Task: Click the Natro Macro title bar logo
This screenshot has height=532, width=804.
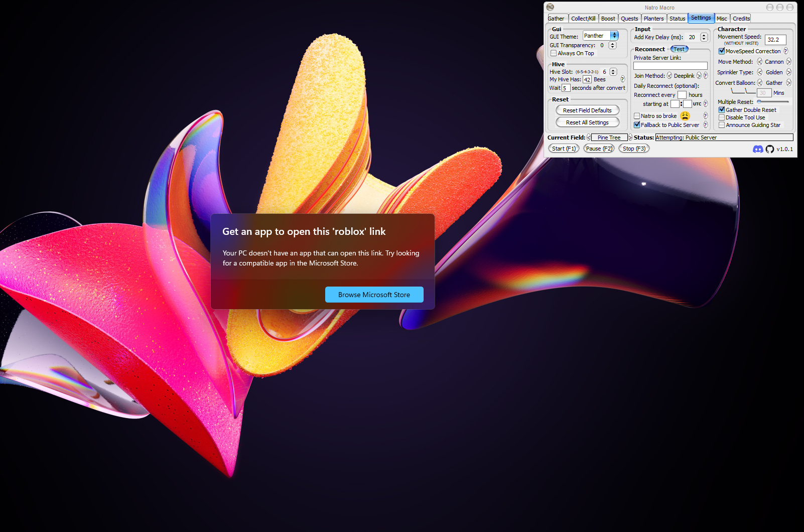Action: [x=550, y=7]
